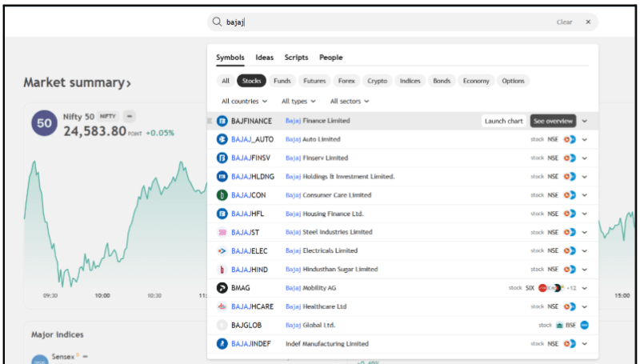Viewport: 640px width, 364px height.
Task: Click the round blue icon on BAJGLOB row
Action: [x=585, y=326]
